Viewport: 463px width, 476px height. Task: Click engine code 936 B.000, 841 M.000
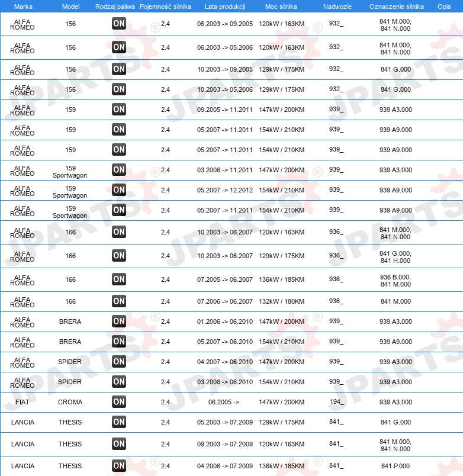click(x=396, y=281)
